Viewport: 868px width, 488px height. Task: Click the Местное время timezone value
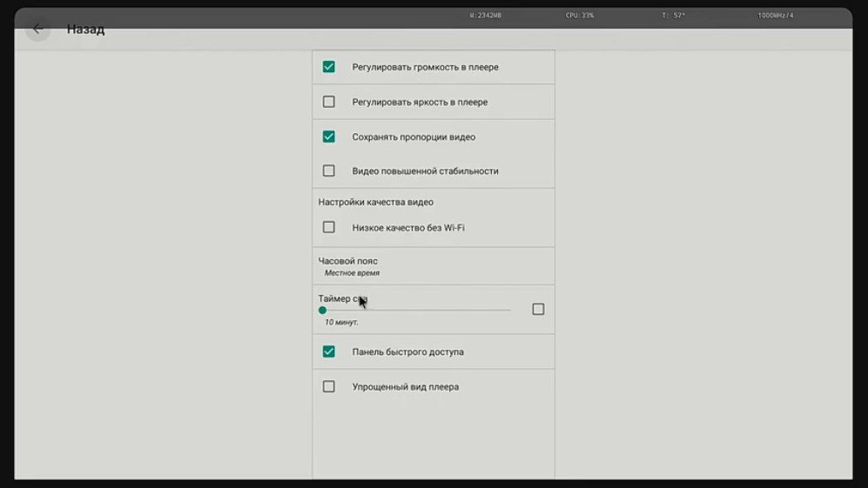pos(352,273)
